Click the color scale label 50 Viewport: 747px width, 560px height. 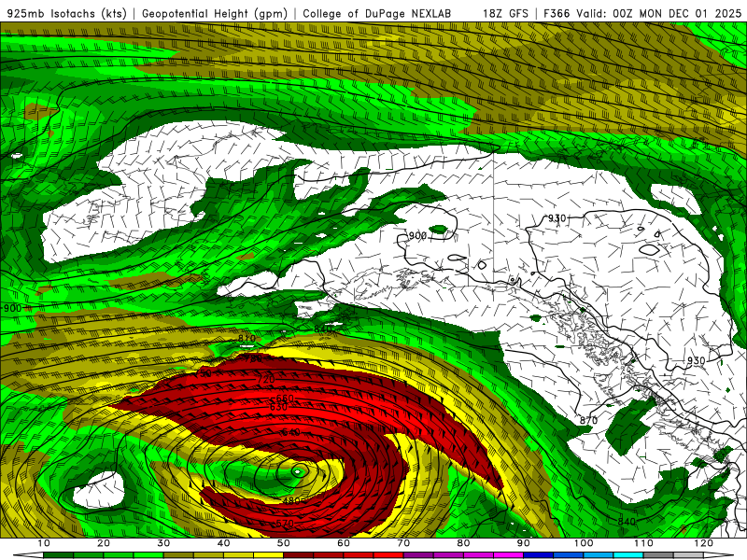coord(284,543)
